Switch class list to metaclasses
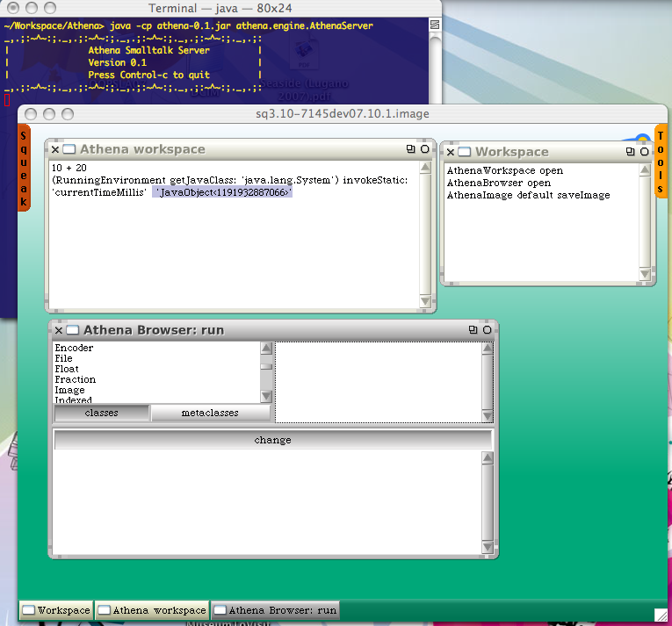 [x=211, y=413]
